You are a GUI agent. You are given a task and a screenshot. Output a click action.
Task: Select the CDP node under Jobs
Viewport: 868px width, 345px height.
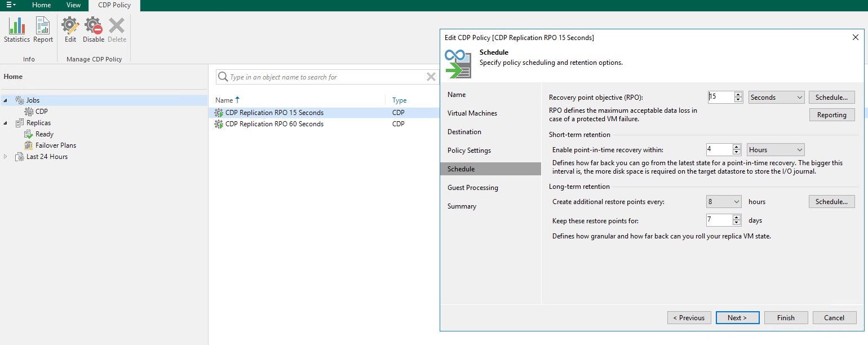pyautogui.click(x=41, y=112)
